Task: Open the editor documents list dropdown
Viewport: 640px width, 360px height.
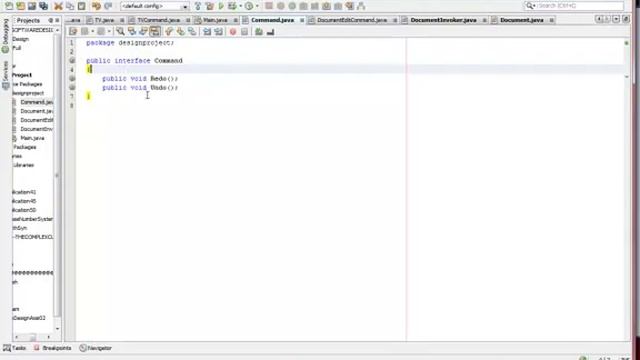Action: pos(616,20)
